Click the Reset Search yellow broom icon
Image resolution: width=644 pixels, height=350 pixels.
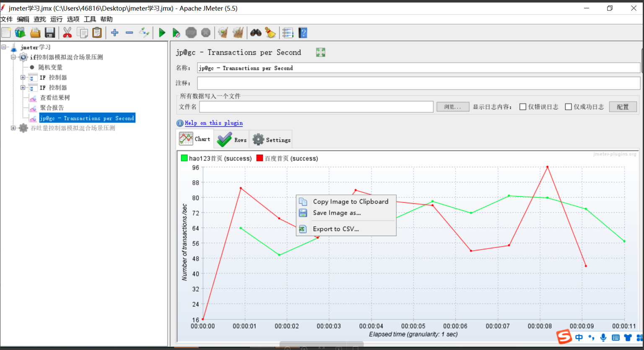[x=270, y=33]
